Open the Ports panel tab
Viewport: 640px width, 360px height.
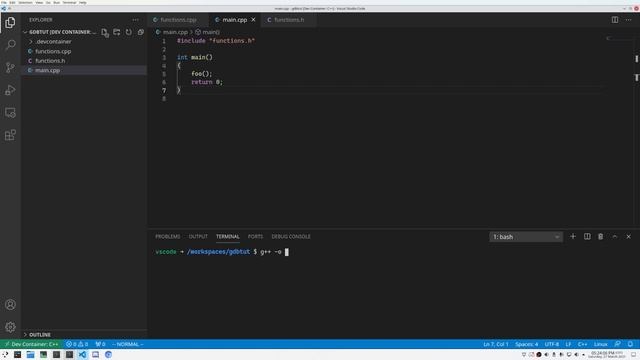point(256,237)
